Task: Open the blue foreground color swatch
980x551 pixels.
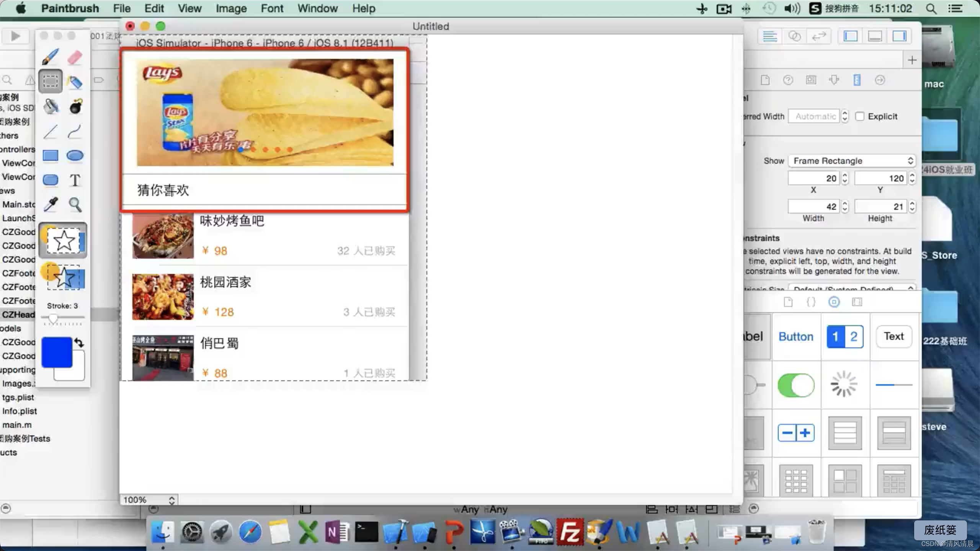Action: point(57,352)
